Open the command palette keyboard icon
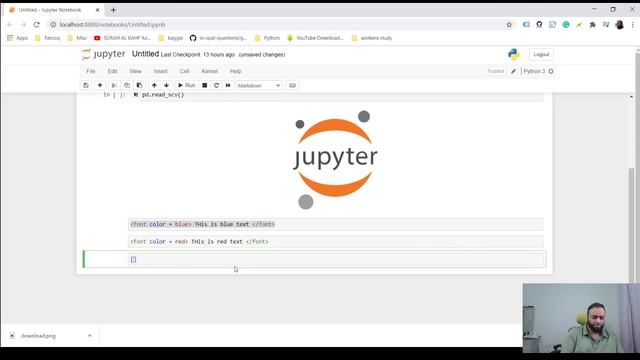Image resolution: width=640 pixels, height=360 pixels. click(292, 85)
